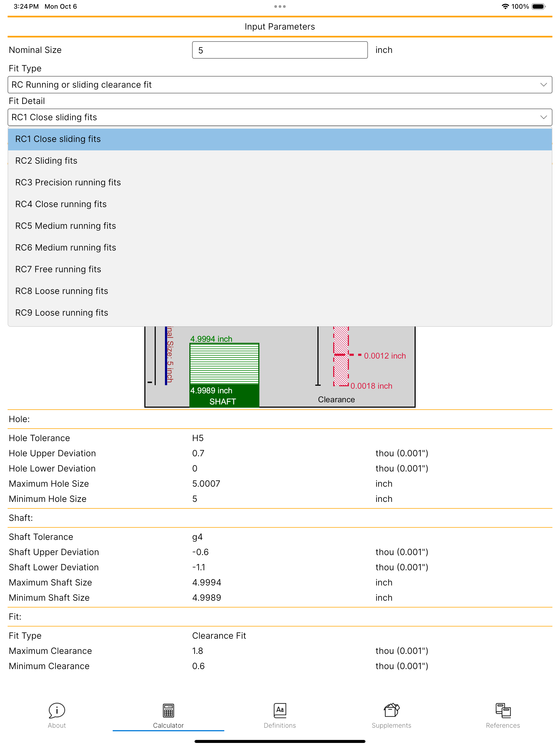Expand the Fit Type dropdown arrow
The width and height of the screenshot is (560, 747).
coord(543,85)
